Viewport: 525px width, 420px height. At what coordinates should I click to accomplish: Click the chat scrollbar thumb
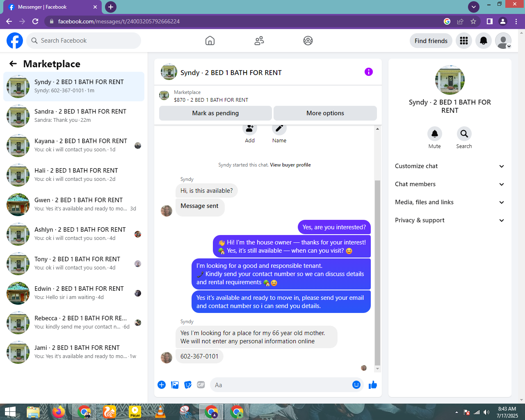point(378,273)
